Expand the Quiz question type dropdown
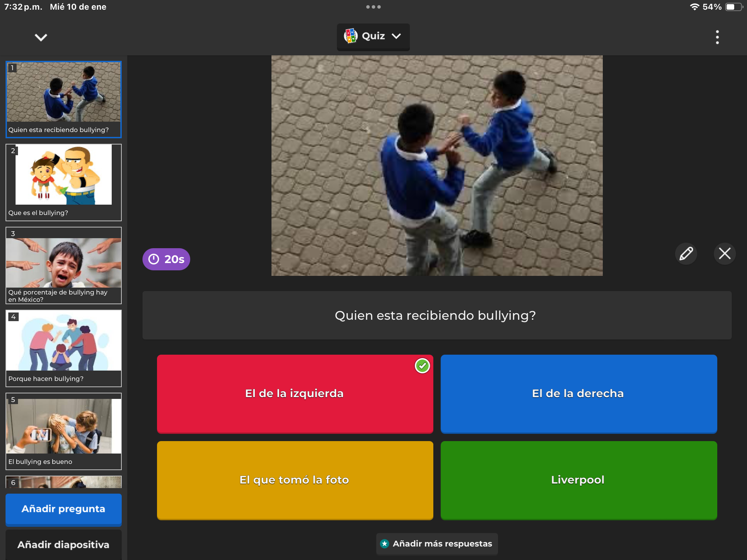The image size is (747, 560). click(x=396, y=36)
